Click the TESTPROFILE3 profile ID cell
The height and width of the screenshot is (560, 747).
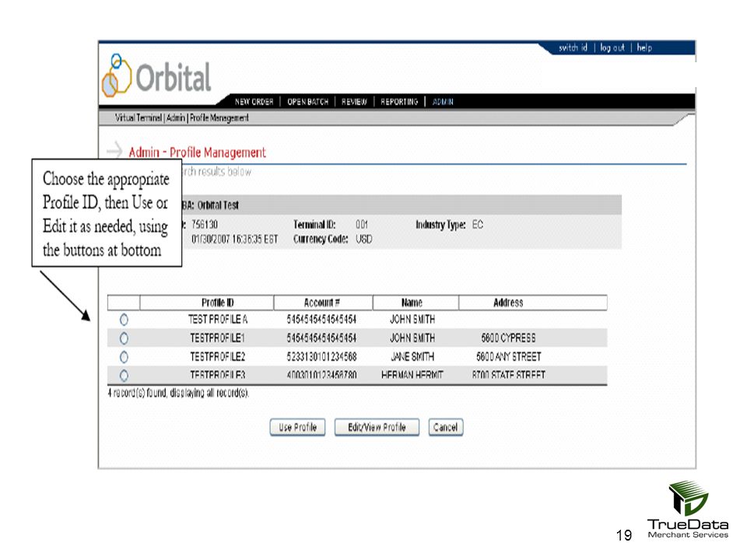click(x=218, y=375)
